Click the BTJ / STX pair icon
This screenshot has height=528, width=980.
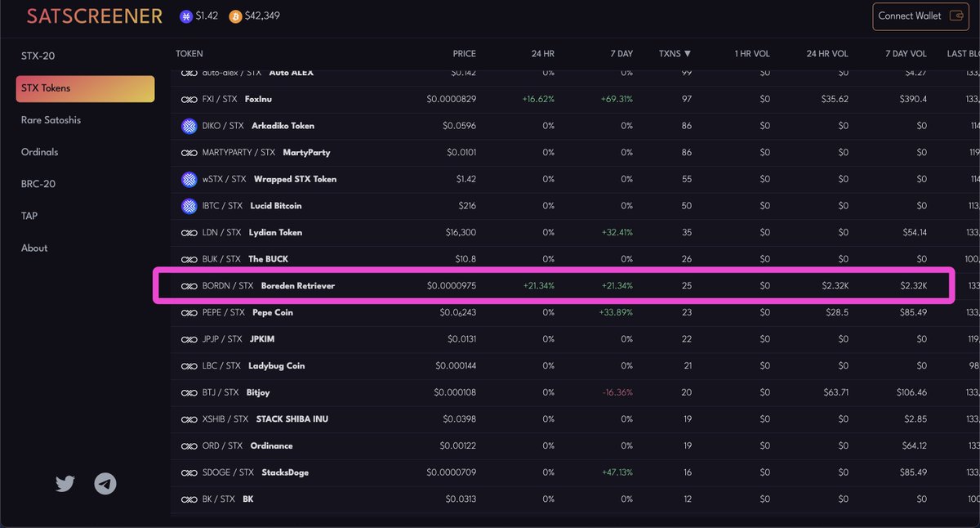(x=189, y=392)
